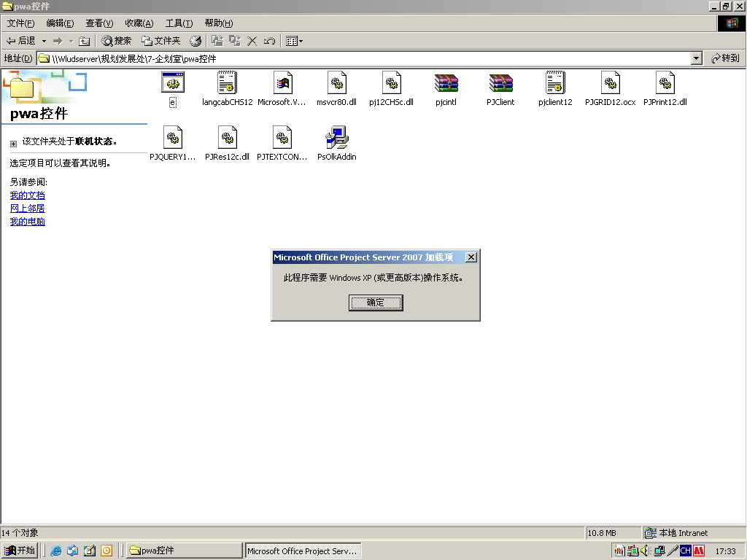Open the 网上邻居 link
Image resolution: width=747 pixels, height=560 pixels.
pyautogui.click(x=28, y=209)
